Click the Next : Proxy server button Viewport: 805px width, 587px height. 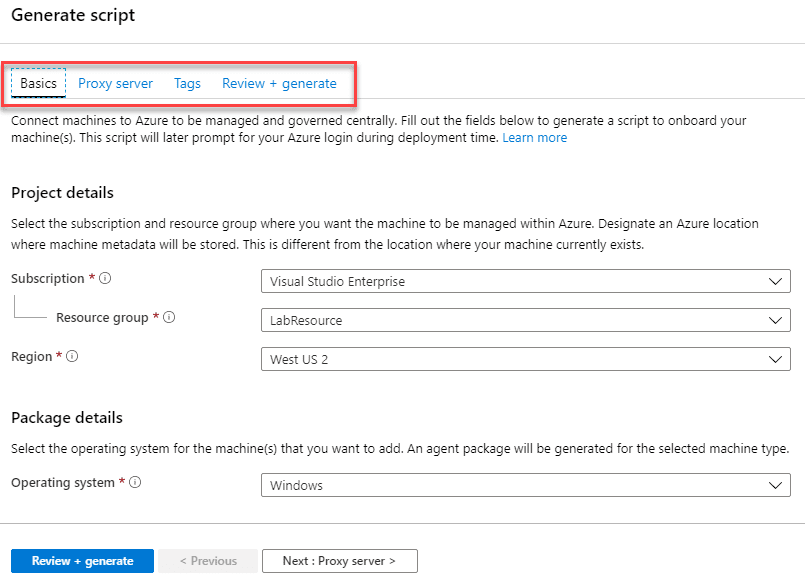click(339, 561)
